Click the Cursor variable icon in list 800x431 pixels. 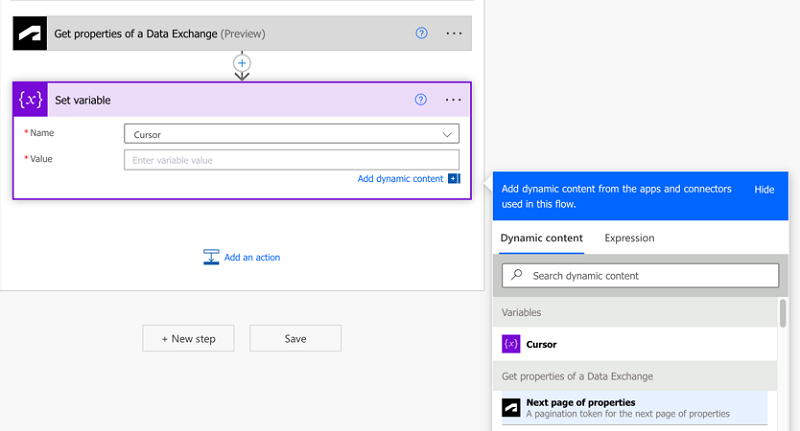point(511,344)
